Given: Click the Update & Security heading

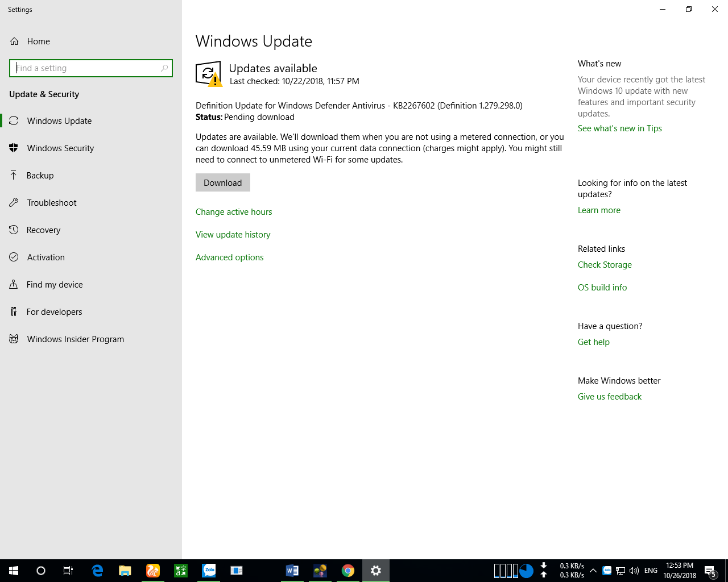Looking at the screenshot, I should tap(44, 94).
